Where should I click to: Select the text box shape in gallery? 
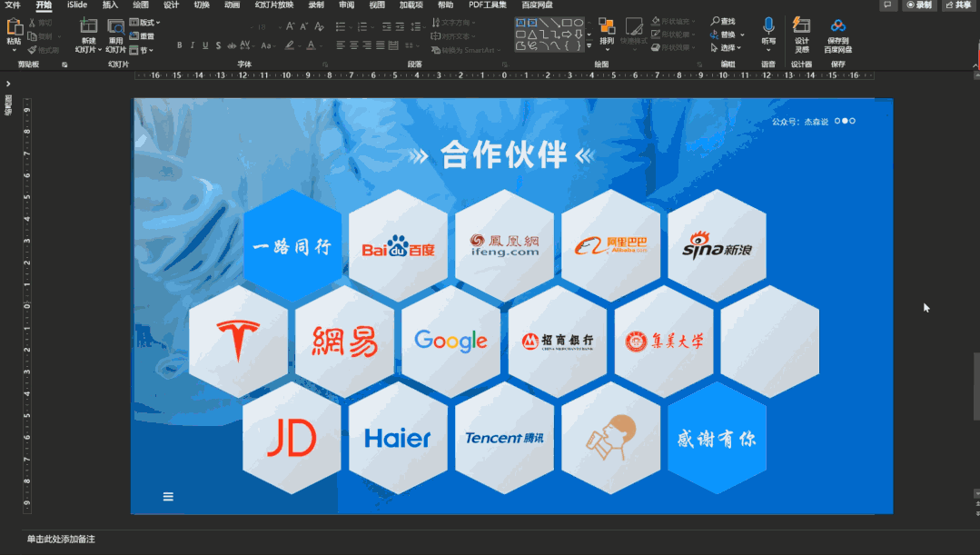520,23
